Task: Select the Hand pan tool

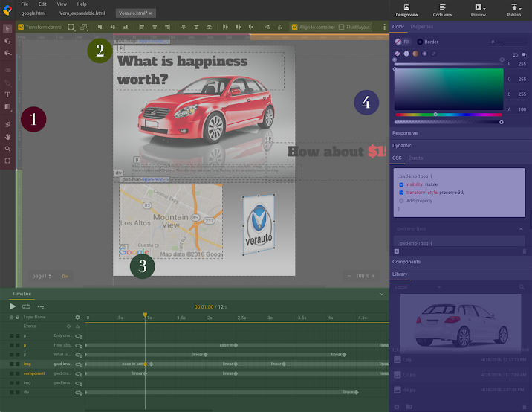Action: pyautogui.click(x=7, y=137)
